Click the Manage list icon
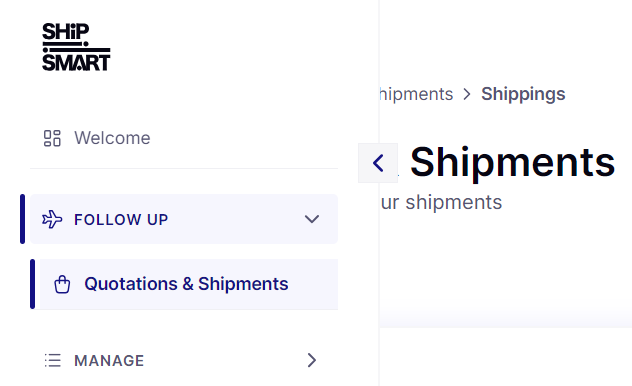632x386 pixels. point(52,360)
